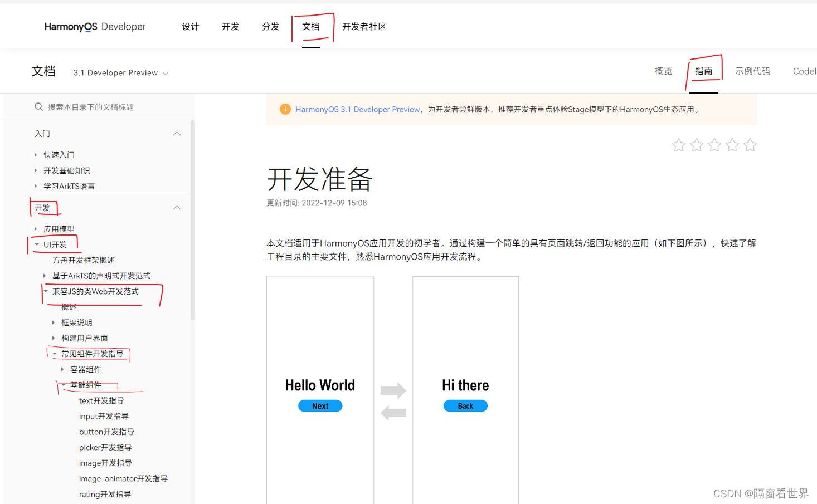Click the search magnifier icon in sidebar
Image resolution: width=817 pixels, height=504 pixels.
[38, 107]
